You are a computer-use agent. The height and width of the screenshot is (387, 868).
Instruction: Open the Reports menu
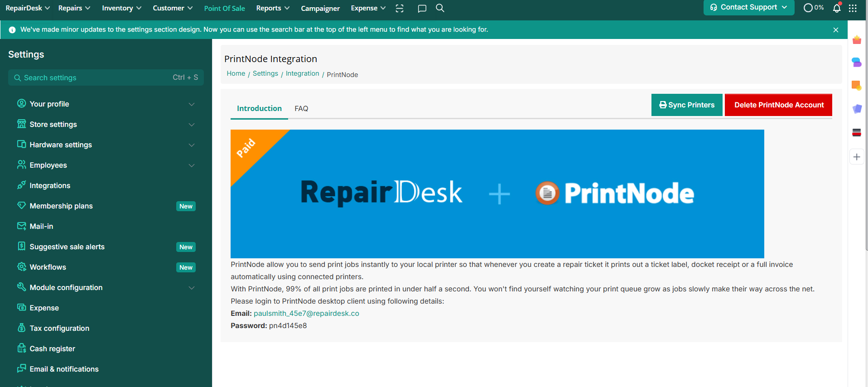click(273, 8)
